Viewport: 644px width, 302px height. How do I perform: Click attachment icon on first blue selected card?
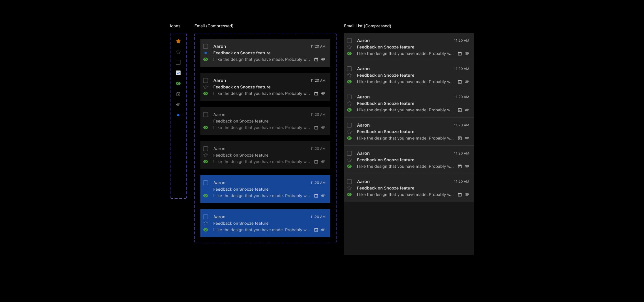(323, 196)
